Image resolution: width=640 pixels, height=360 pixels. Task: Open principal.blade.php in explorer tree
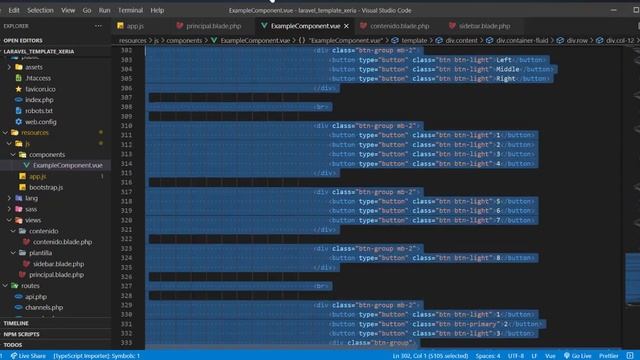coord(56,275)
